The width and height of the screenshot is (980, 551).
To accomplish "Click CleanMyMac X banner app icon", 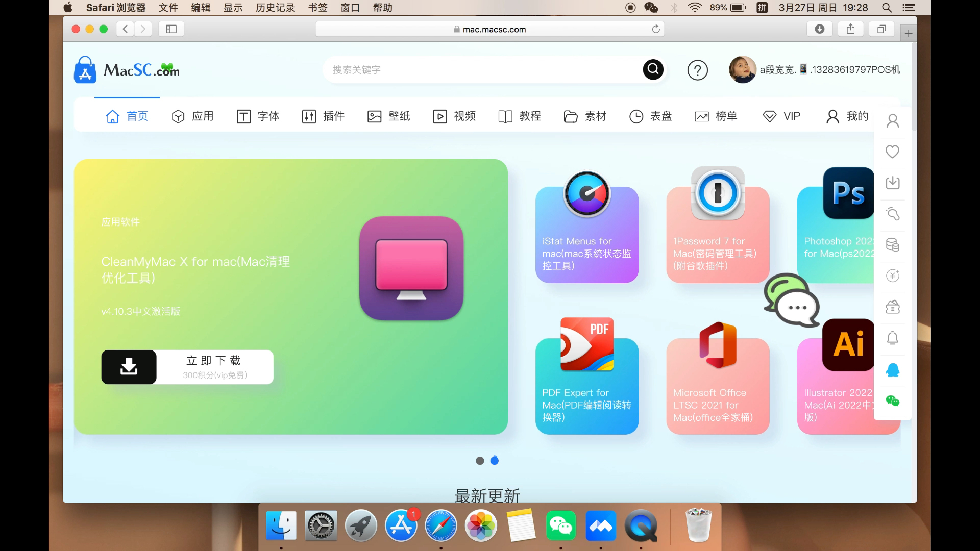I will tap(411, 268).
